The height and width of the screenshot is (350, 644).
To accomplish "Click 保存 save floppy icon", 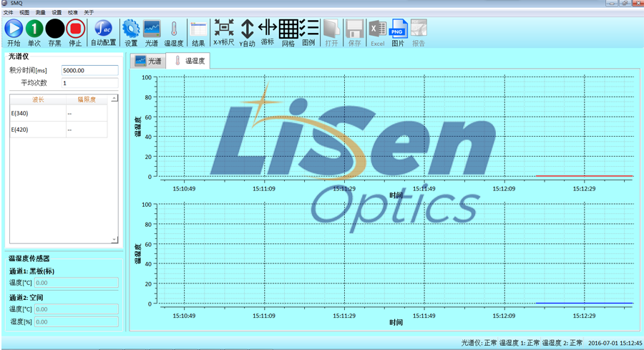I will click(x=354, y=33).
